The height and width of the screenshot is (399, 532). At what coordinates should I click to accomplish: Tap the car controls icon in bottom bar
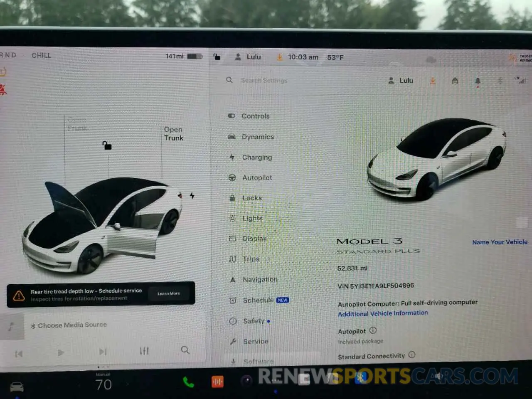click(17, 387)
